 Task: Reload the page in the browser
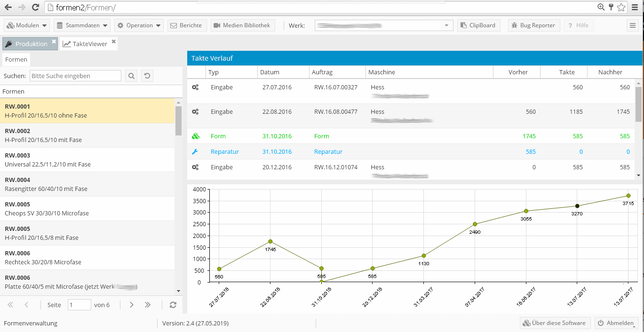(x=35, y=7)
